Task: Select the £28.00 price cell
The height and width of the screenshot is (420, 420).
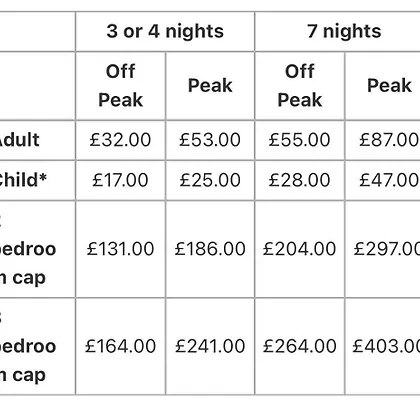Action: coord(300,180)
